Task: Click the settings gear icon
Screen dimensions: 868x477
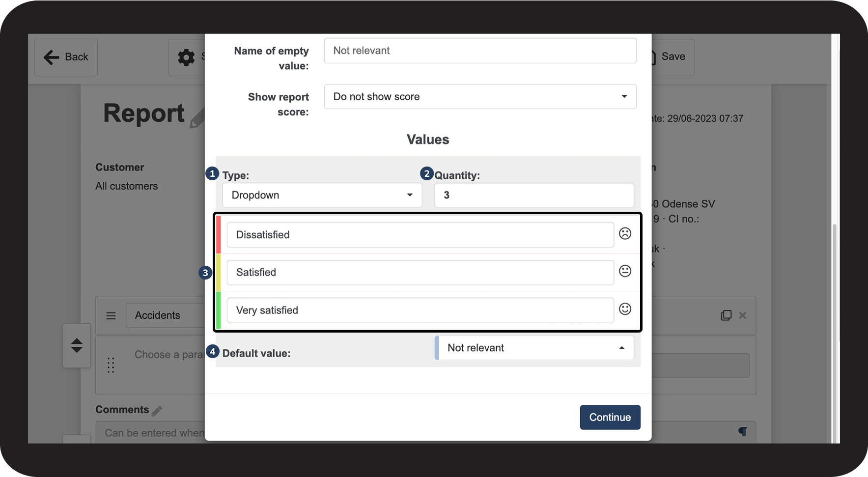Action: (x=186, y=57)
